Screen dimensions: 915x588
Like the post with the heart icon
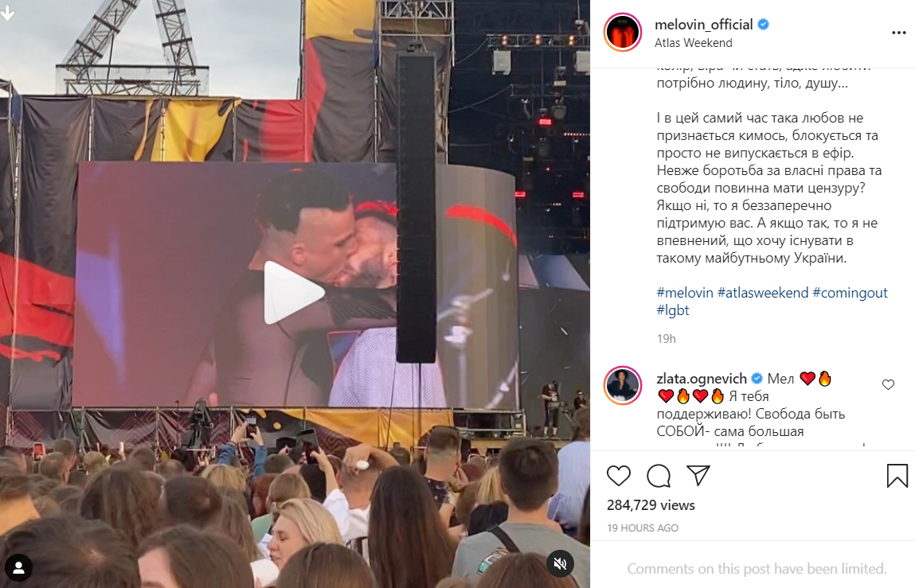click(x=619, y=476)
